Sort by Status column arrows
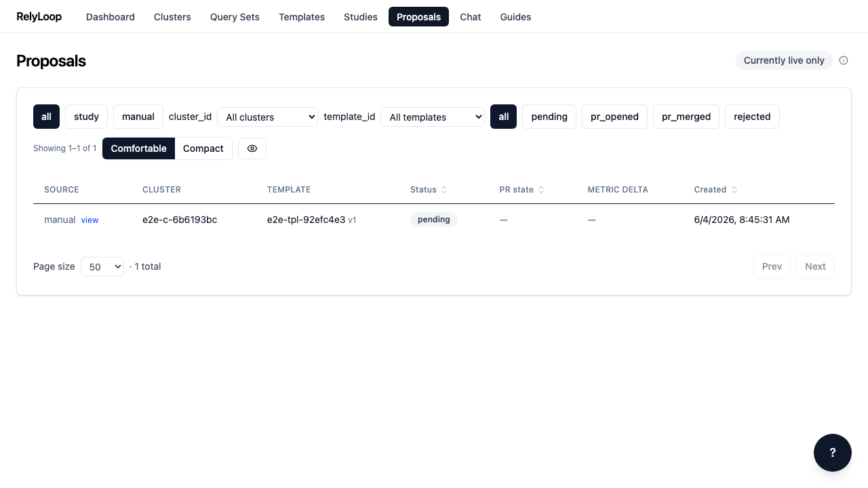The width and height of the screenshot is (868, 488). (x=444, y=190)
